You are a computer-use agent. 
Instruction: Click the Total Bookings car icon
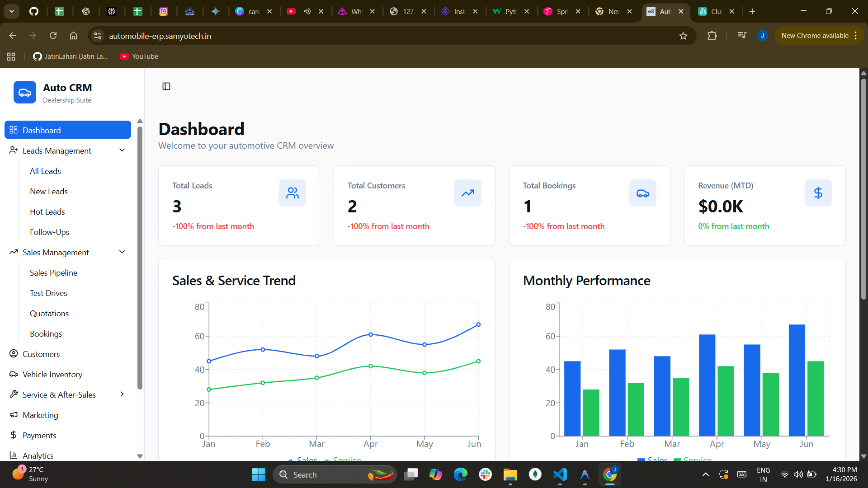coord(642,193)
